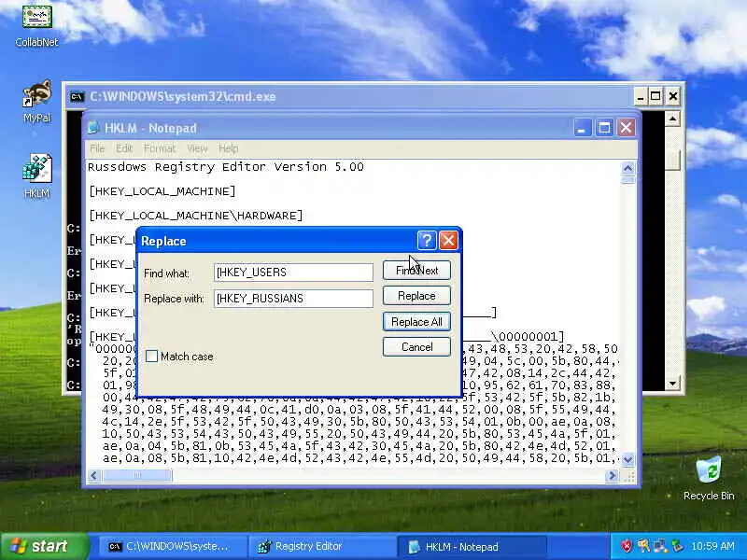Click cmd window scrollbar up arrow
The height and width of the screenshot is (560, 747).
[x=672, y=119]
